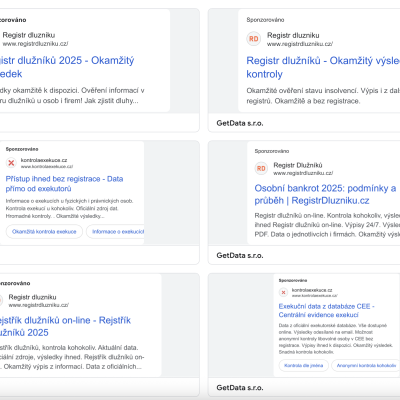Open 'Registr dlužníků 2025 - Okamžitý' headline
Viewport: 400px width, 400px height.
point(67,67)
